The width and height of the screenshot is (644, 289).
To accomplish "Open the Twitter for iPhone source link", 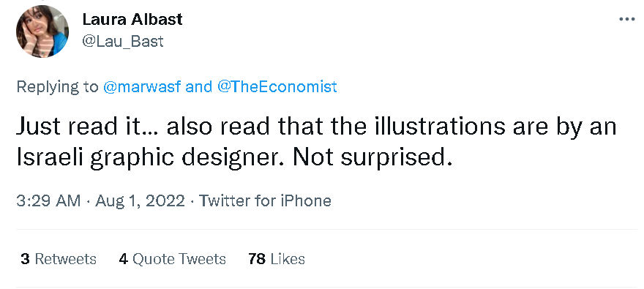I will point(265,200).
